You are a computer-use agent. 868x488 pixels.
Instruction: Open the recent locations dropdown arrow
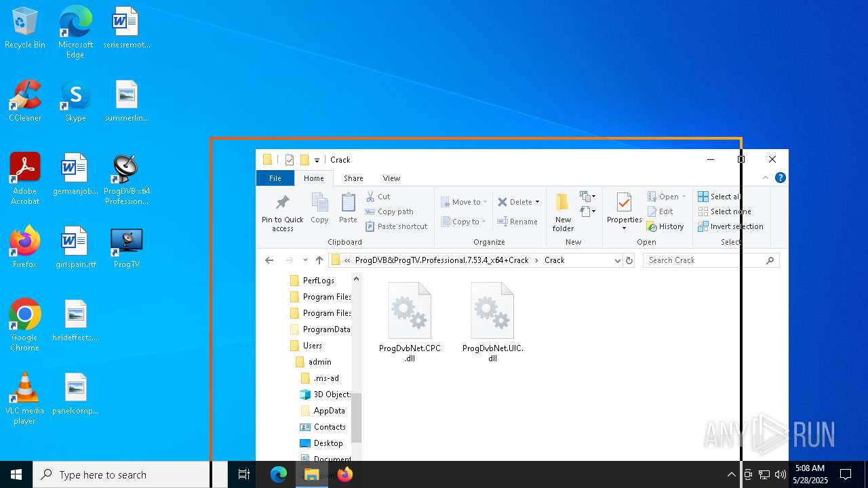(305, 260)
